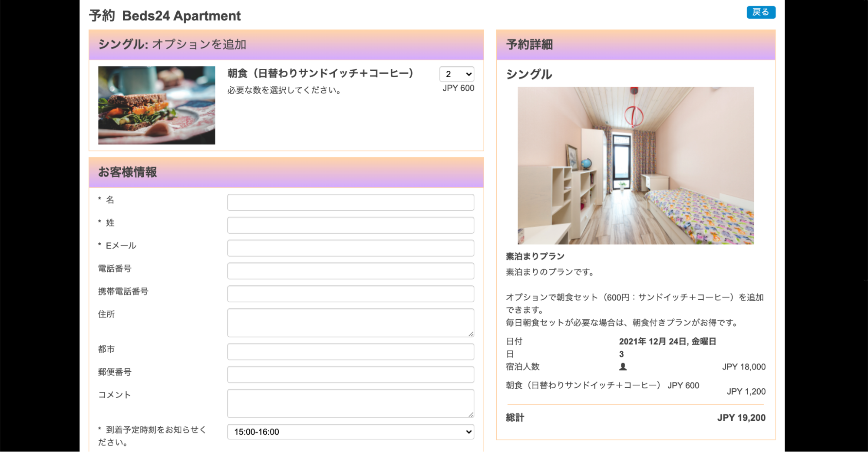Open the breakfast quantity dropdown
868x452 pixels.
click(456, 74)
